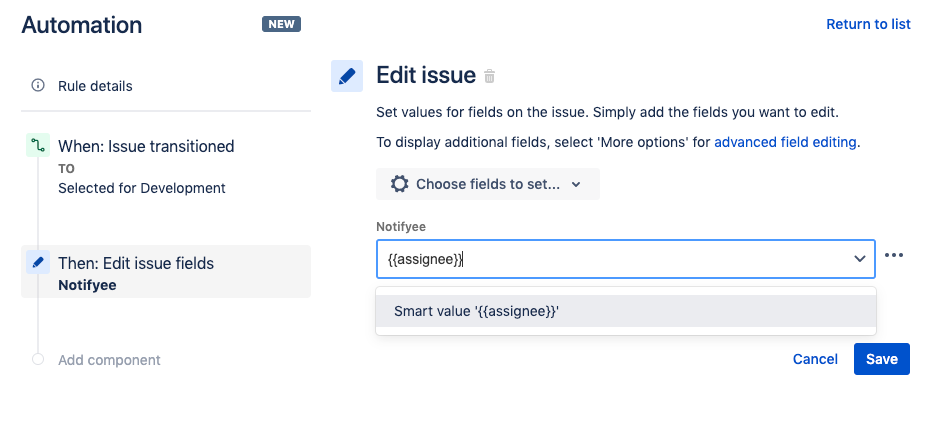Click the Rule details info icon

point(38,86)
